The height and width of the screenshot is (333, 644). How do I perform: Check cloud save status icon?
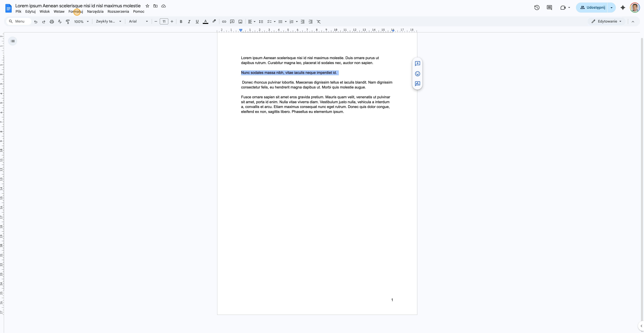click(x=164, y=6)
